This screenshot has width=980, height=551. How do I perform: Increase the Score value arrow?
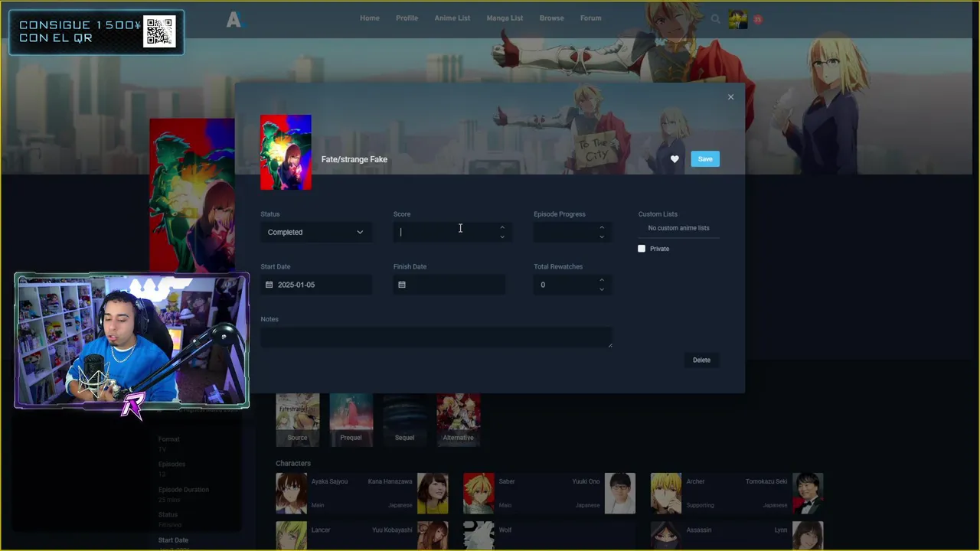[x=502, y=227]
